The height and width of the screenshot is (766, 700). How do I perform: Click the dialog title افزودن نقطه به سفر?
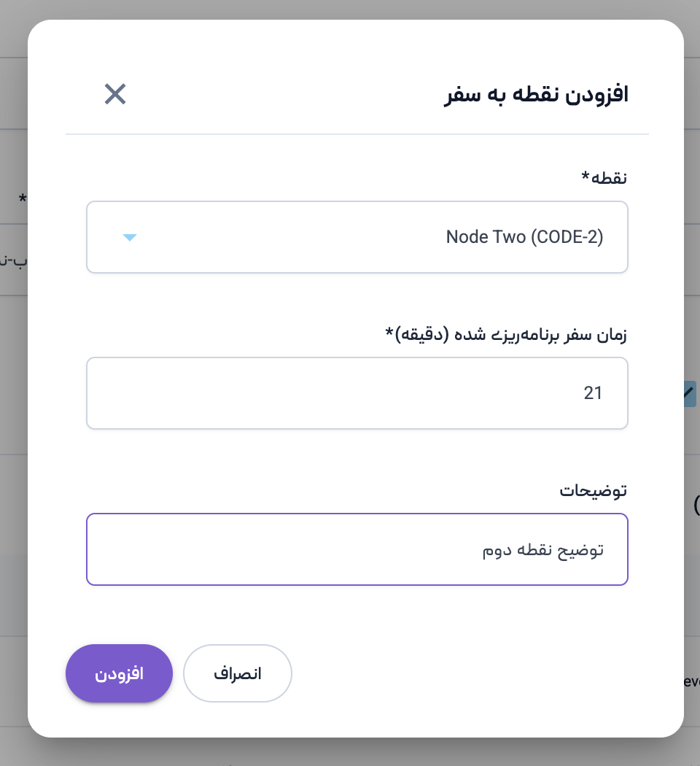point(536,95)
